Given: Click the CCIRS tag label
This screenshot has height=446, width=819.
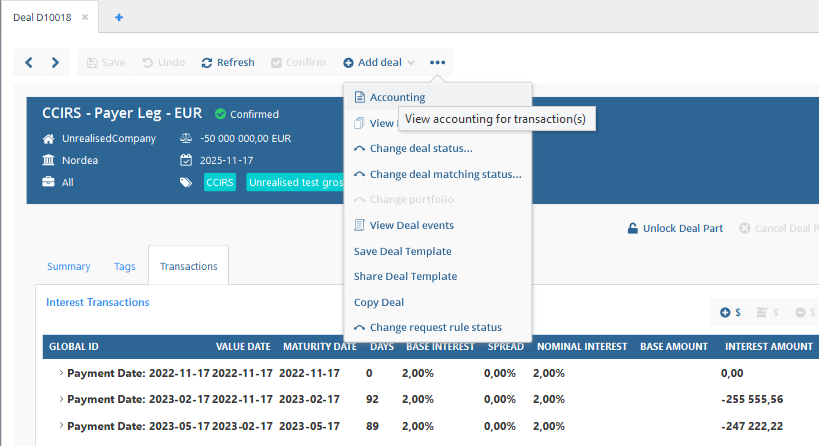Looking at the screenshot, I should tap(219, 182).
